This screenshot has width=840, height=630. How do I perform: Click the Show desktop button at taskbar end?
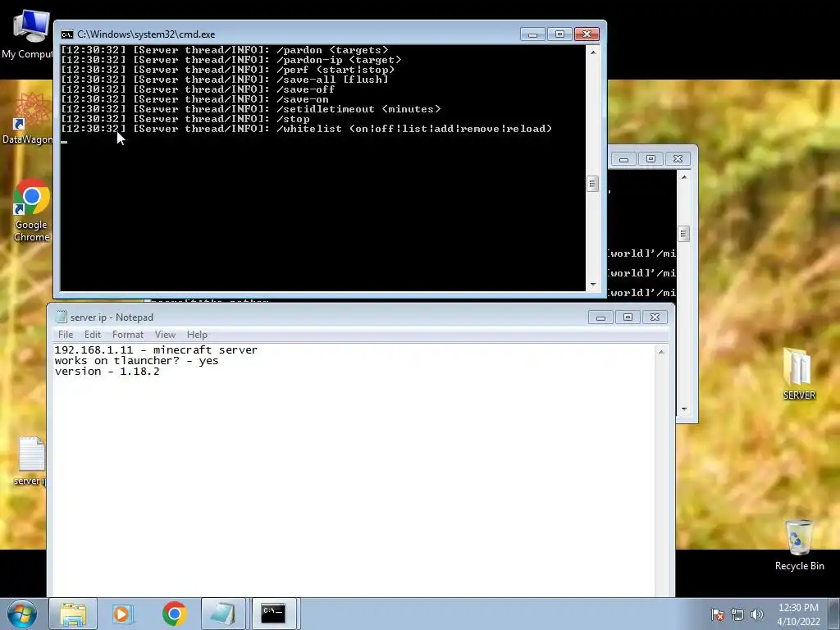tap(834, 614)
